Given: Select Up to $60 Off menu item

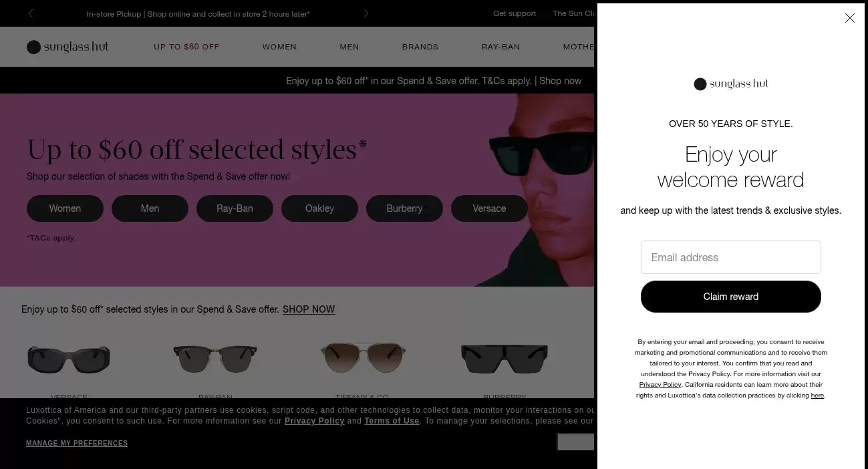Looking at the screenshot, I should 186,47.
